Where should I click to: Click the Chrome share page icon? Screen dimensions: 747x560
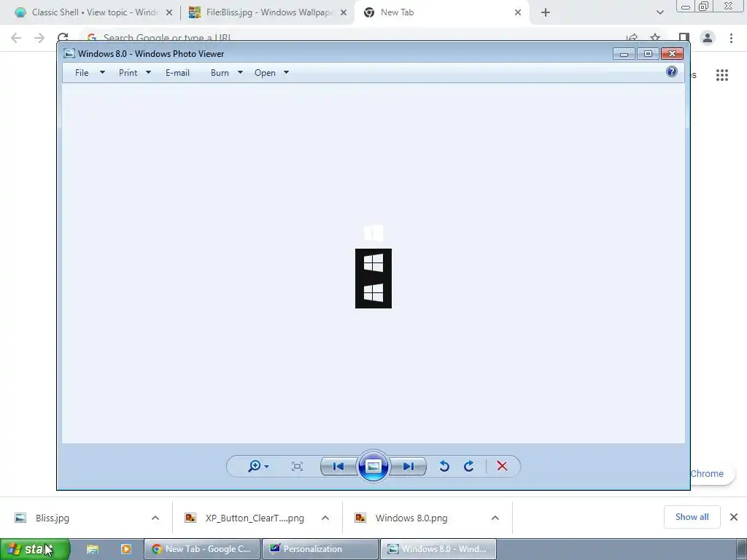pyautogui.click(x=632, y=37)
